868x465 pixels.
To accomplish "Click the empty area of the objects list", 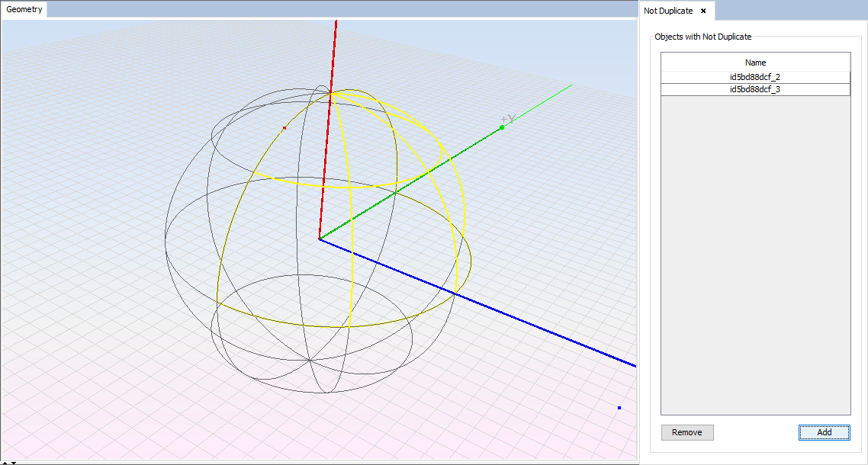I will tap(755, 252).
